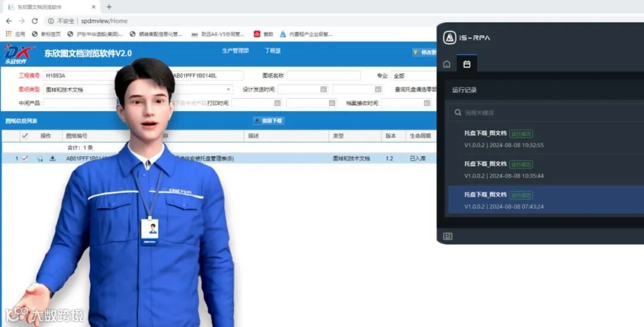Click the iS-RPA bottom panel icon
This screenshot has height=327, width=644.
(x=448, y=236)
